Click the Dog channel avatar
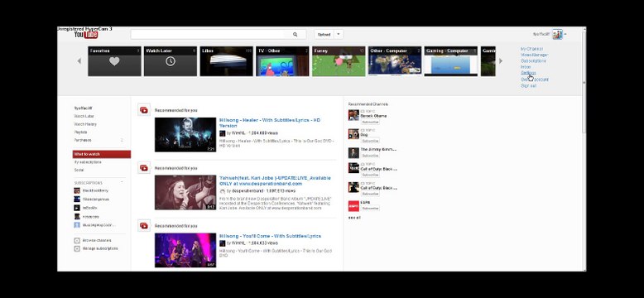644x298 pixels. click(x=353, y=134)
